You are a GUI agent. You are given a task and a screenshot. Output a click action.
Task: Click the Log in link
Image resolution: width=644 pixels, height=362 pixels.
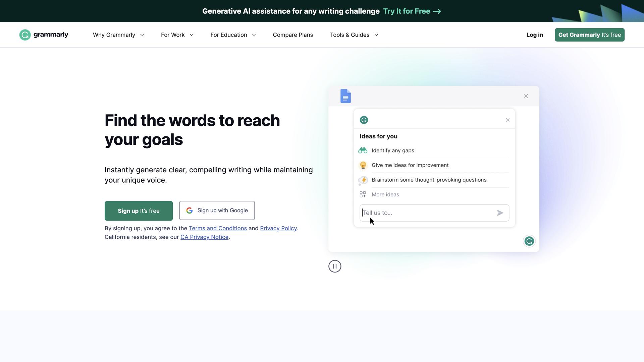[x=534, y=35]
